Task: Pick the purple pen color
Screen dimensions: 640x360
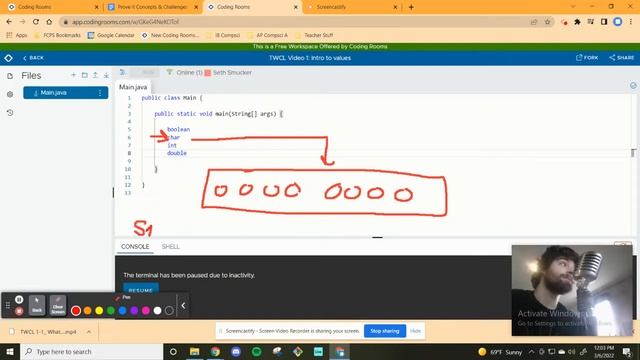Action: click(x=134, y=311)
